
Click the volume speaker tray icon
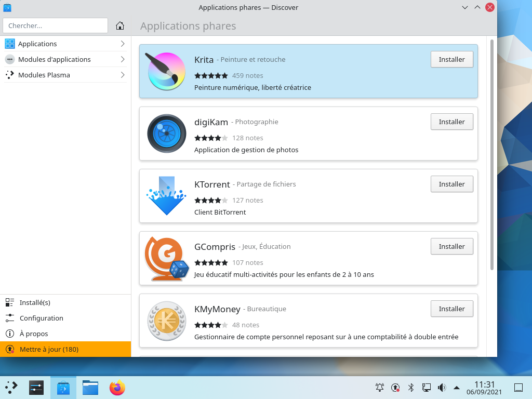tap(442, 388)
